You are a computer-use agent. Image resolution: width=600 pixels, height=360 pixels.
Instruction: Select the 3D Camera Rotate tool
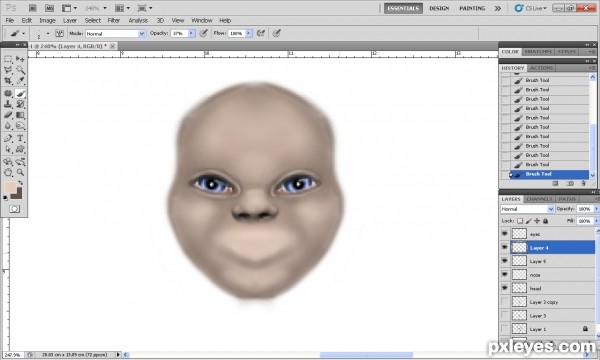pyautogui.click(x=20, y=162)
